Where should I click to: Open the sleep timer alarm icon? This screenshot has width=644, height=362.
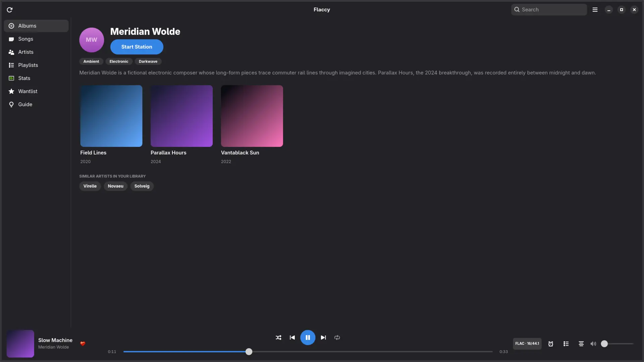(x=551, y=344)
